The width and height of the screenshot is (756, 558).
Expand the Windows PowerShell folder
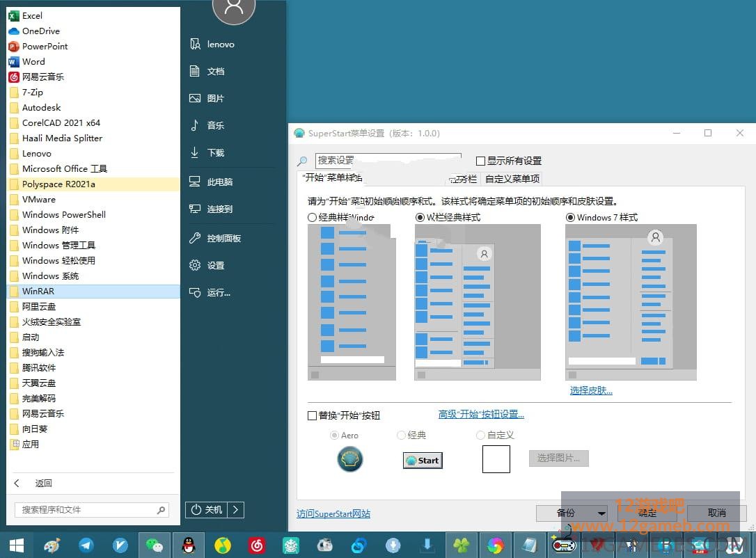tap(94, 214)
